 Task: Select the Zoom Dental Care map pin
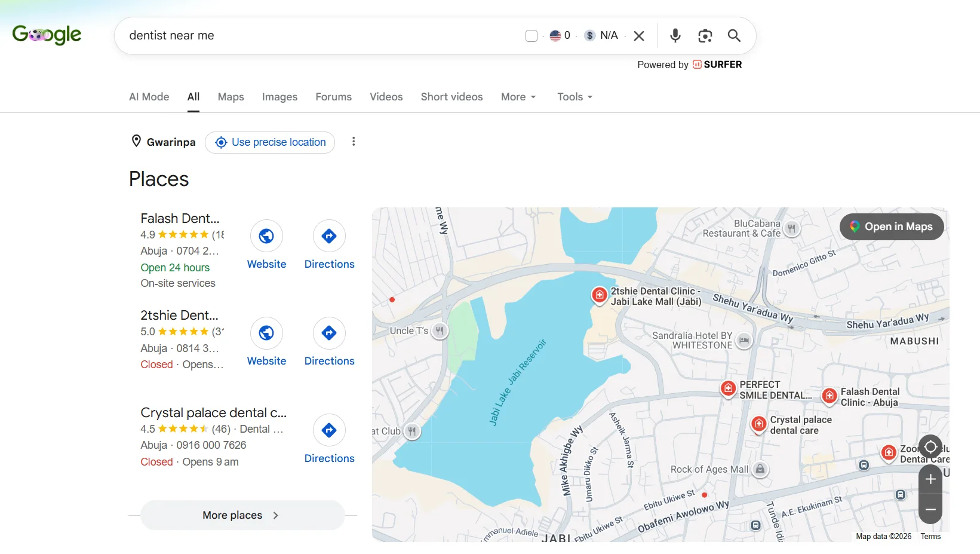[889, 453]
